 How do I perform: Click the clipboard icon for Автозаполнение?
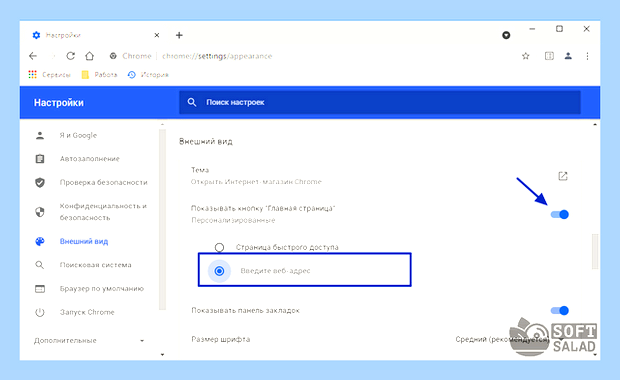pyautogui.click(x=40, y=159)
